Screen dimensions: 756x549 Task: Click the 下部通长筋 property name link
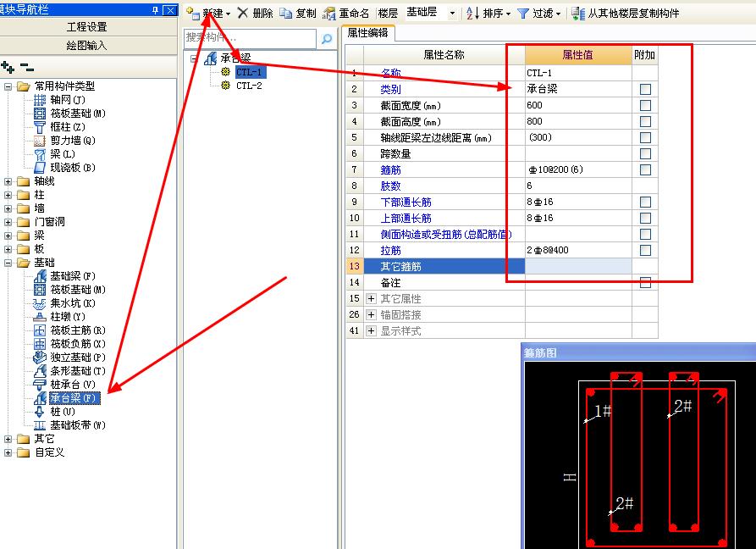(x=406, y=202)
